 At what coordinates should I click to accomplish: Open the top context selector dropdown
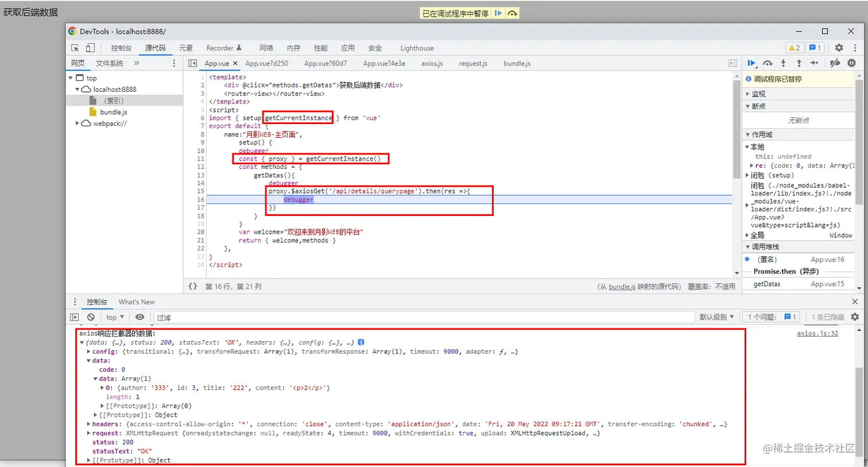coord(115,317)
